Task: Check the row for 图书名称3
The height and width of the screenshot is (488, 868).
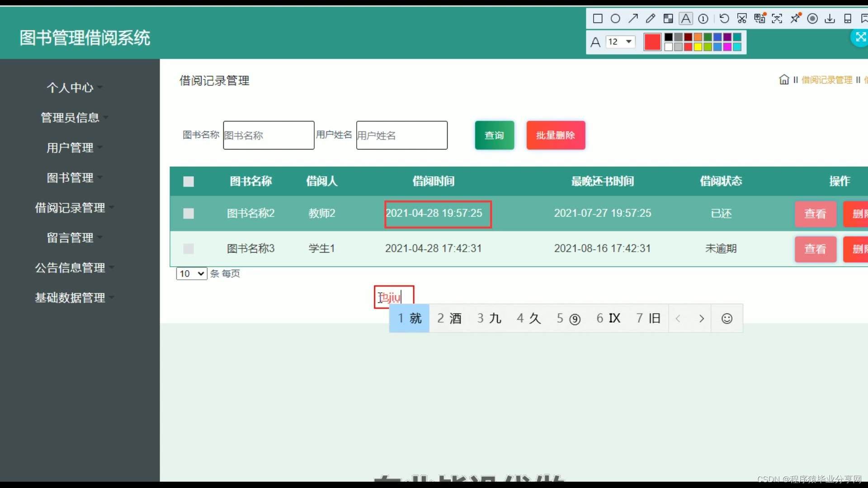Action: click(x=189, y=249)
